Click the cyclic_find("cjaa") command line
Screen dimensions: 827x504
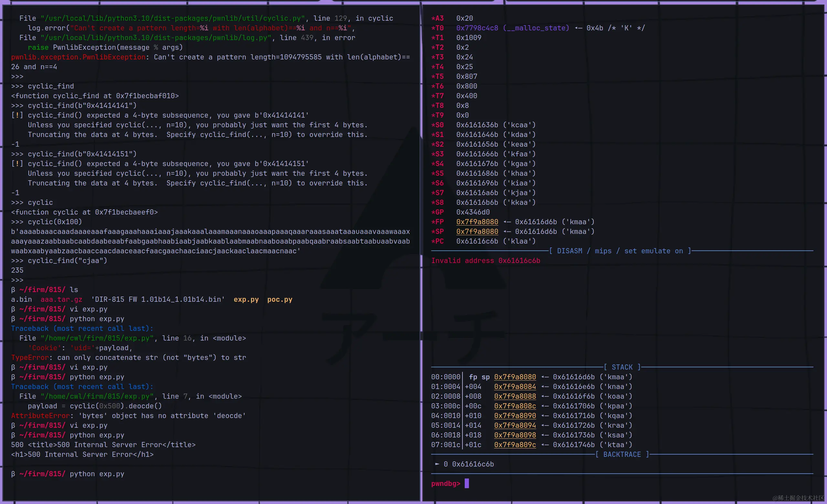point(67,261)
